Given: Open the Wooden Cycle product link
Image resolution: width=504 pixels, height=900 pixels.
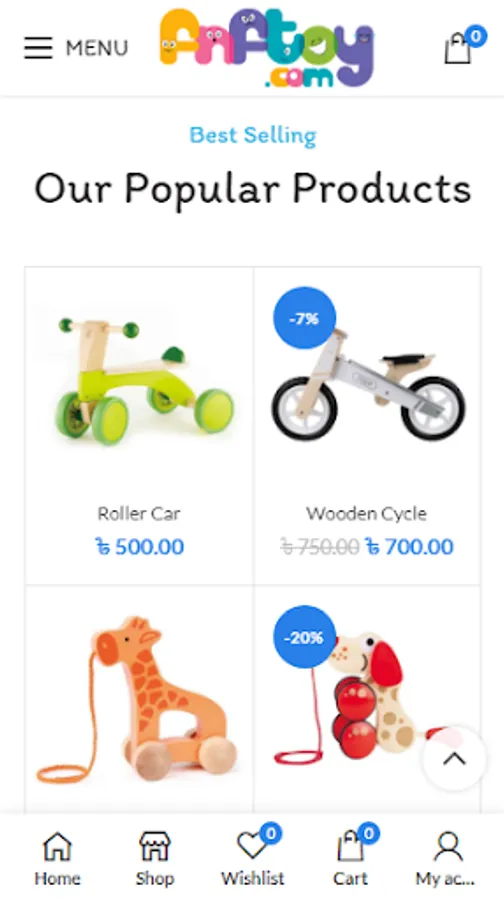Looking at the screenshot, I should (x=366, y=513).
